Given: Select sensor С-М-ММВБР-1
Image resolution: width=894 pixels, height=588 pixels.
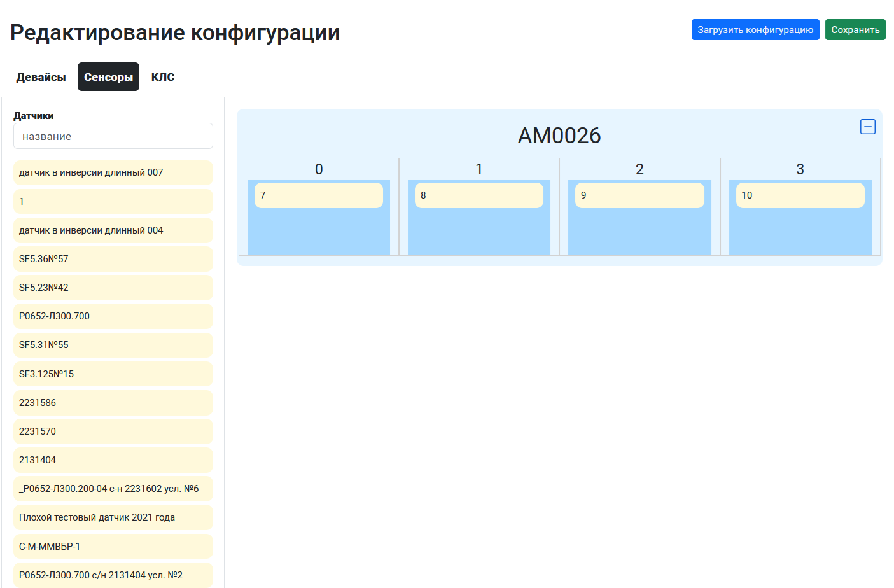Looking at the screenshot, I should click(113, 547).
